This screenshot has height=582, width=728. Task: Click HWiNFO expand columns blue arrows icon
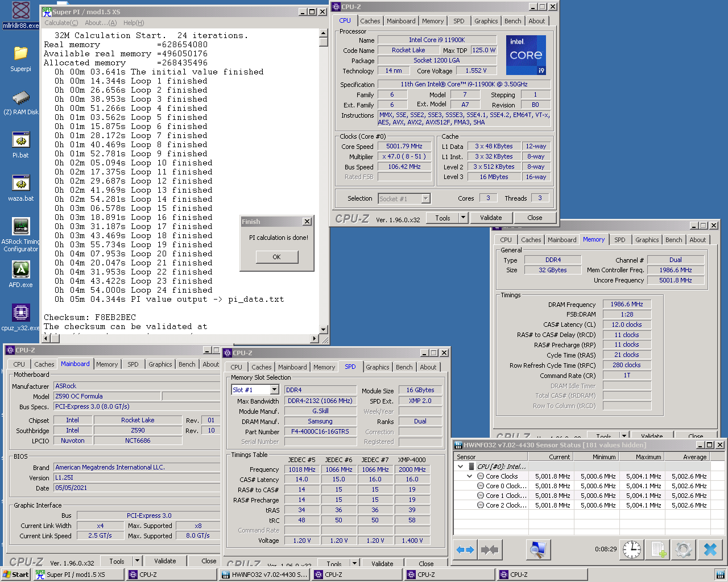coord(465,550)
